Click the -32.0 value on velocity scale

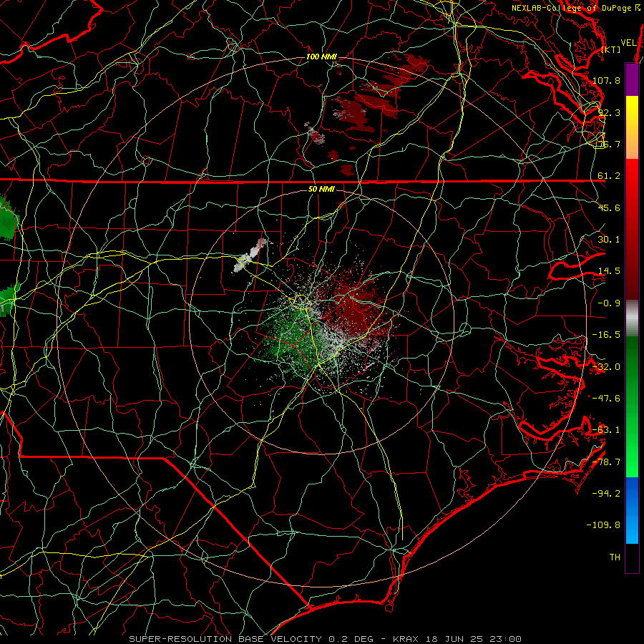(606, 367)
